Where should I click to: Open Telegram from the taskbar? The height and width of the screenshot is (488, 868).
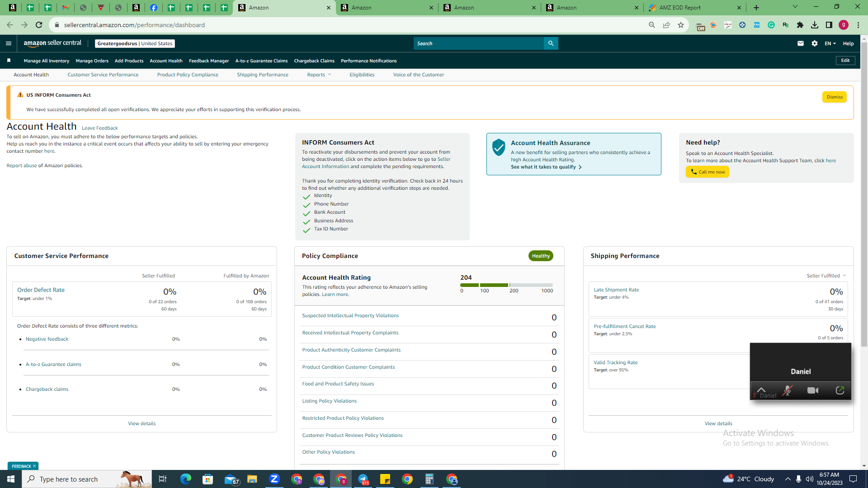(x=363, y=479)
